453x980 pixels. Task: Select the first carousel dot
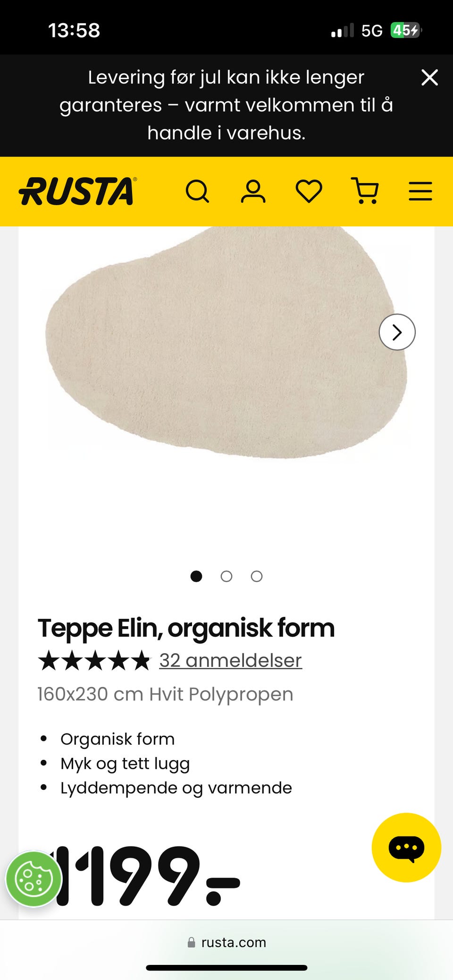(x=196, y=576)
